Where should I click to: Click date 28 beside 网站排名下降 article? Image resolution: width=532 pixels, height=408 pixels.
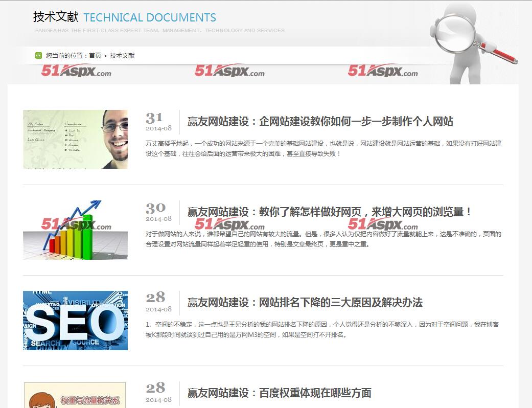pos(158,302)
